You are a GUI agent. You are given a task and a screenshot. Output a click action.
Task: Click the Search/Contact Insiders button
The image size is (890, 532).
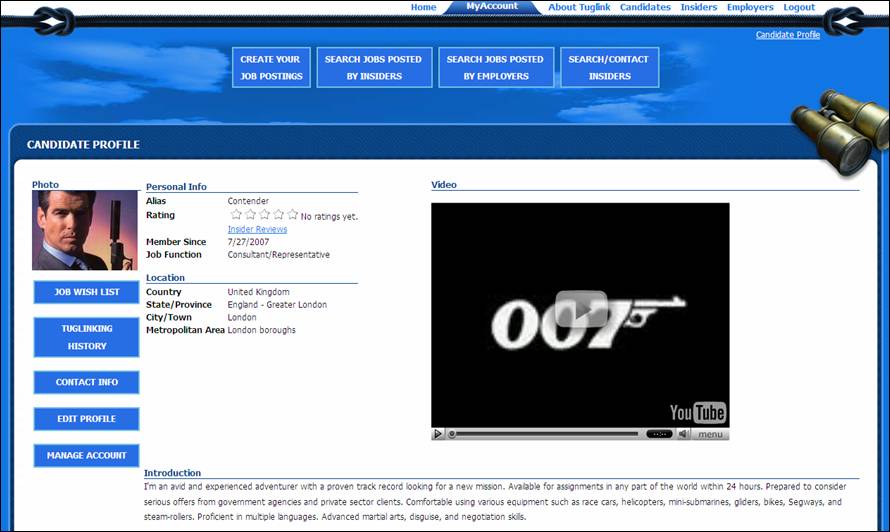pos(609,67)
